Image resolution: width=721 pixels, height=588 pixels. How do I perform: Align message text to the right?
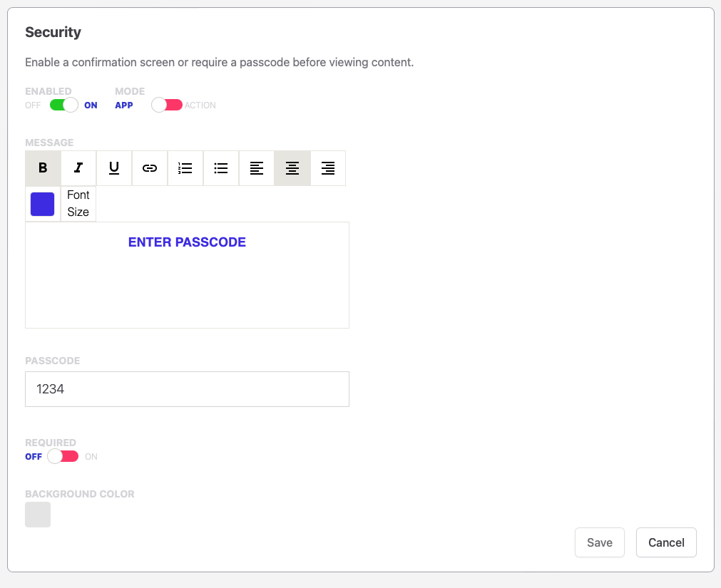(x=328, y=168)
